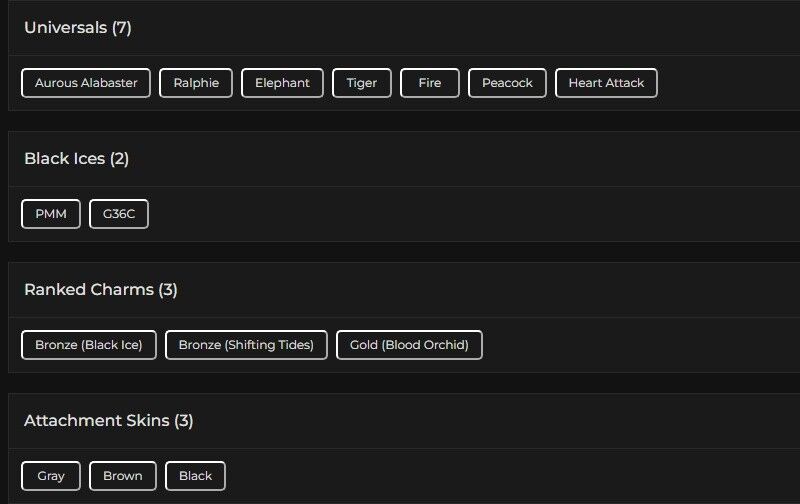
Task: Click the Attachment Skins section title
Action: 108,421
